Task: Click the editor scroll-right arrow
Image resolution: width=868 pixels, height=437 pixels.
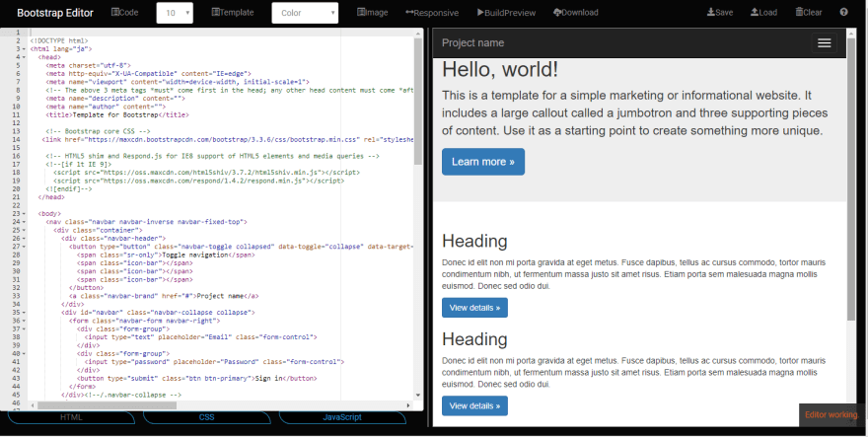Action: pos(408,405)
